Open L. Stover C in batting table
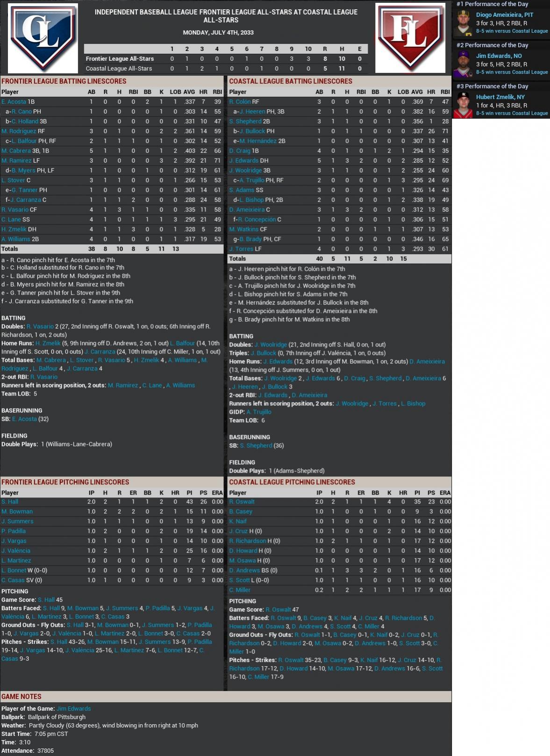This screenshot has width=550, height=756. coord(13,180)
